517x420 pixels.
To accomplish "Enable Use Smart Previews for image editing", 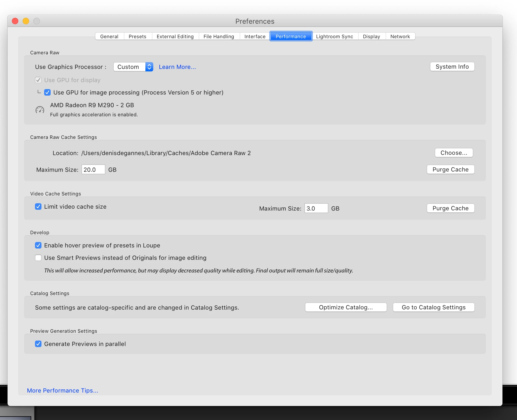I will 38,258.
